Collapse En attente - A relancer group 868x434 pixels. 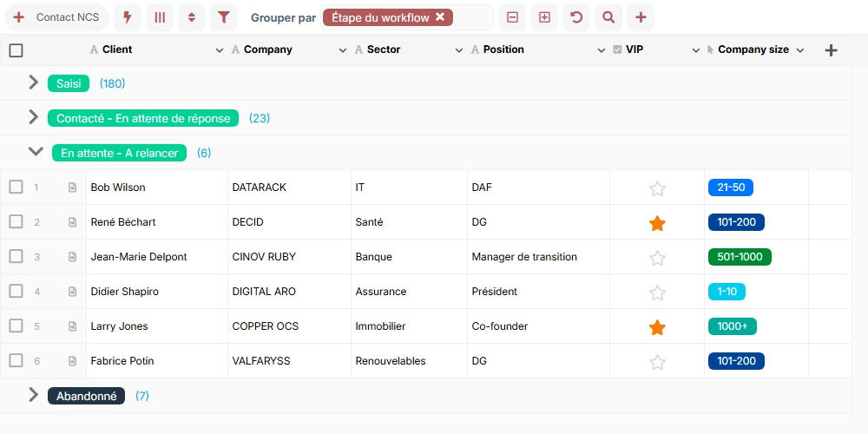point(36,151)
